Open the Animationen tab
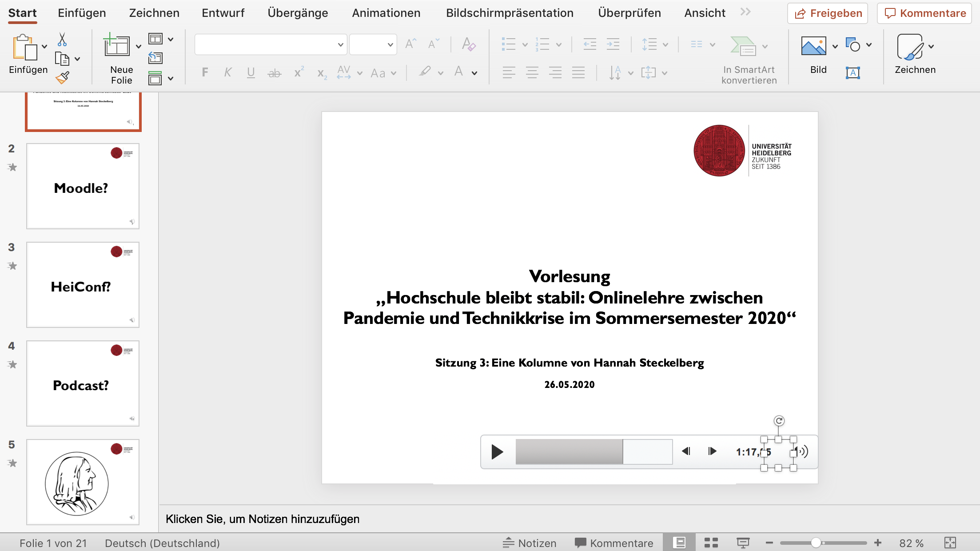Screen dimensions: 980x551 point(386,13)
